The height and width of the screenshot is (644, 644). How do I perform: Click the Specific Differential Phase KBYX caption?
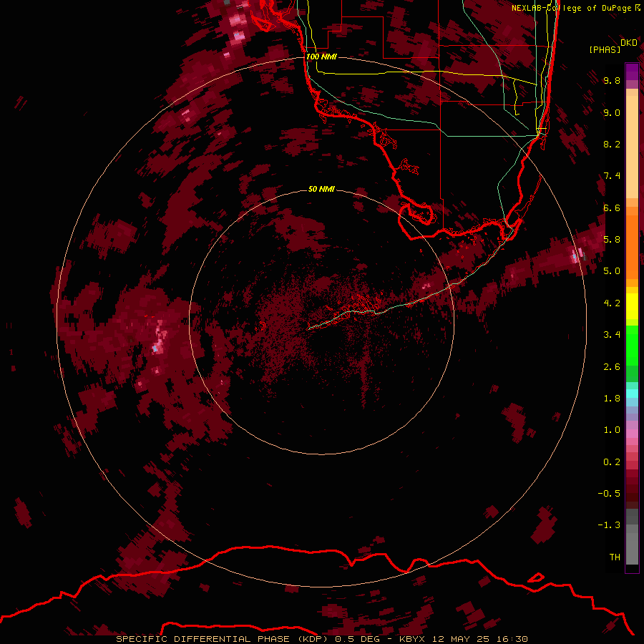(x=321, y=639)
